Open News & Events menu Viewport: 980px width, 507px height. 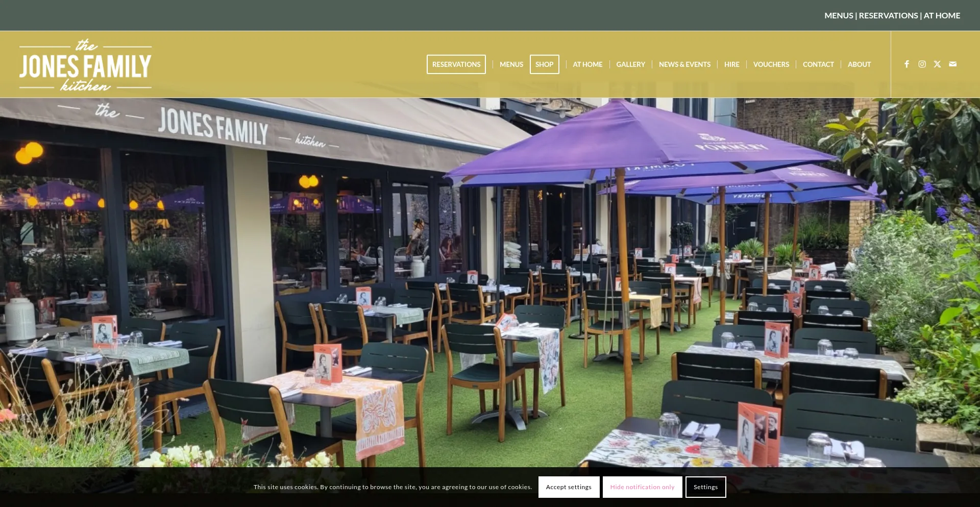click(684, 64)
